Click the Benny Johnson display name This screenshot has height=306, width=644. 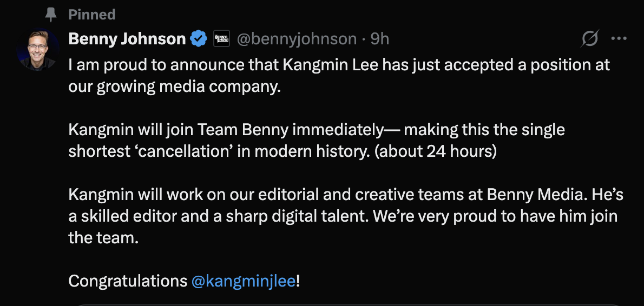tap(127, 39)
